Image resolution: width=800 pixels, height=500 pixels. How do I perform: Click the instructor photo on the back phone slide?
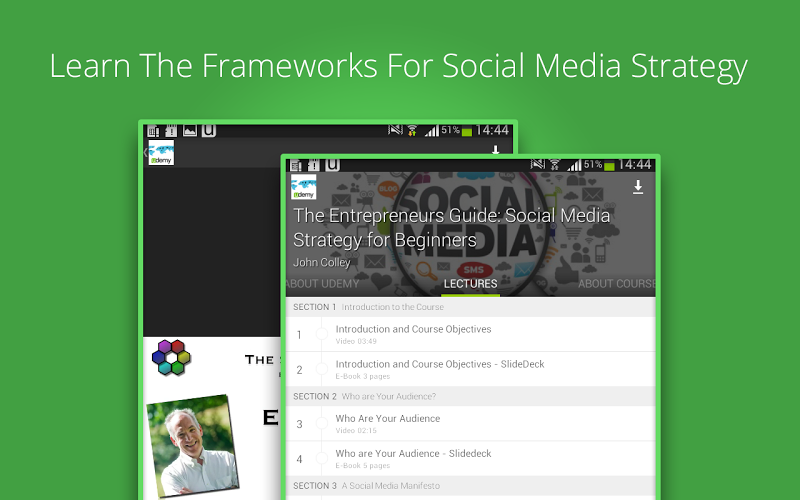point(193,445)
